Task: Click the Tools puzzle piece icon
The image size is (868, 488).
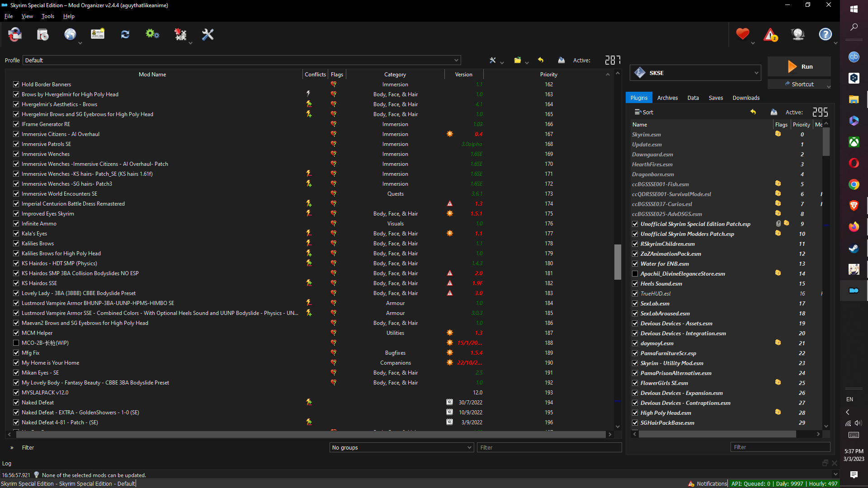Action: coord(180,34)
